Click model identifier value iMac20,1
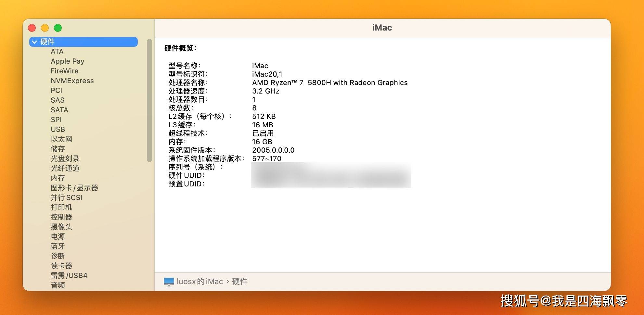 (267, 74)
